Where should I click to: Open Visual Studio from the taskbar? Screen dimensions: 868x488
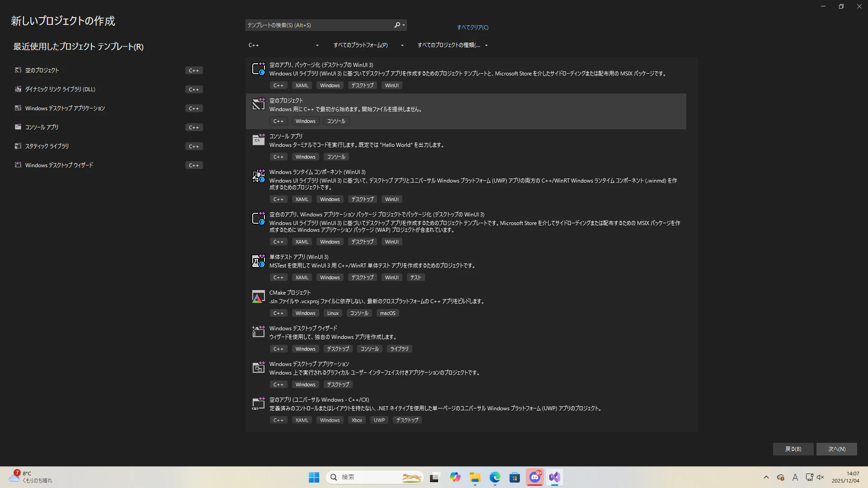click(554, 477)
